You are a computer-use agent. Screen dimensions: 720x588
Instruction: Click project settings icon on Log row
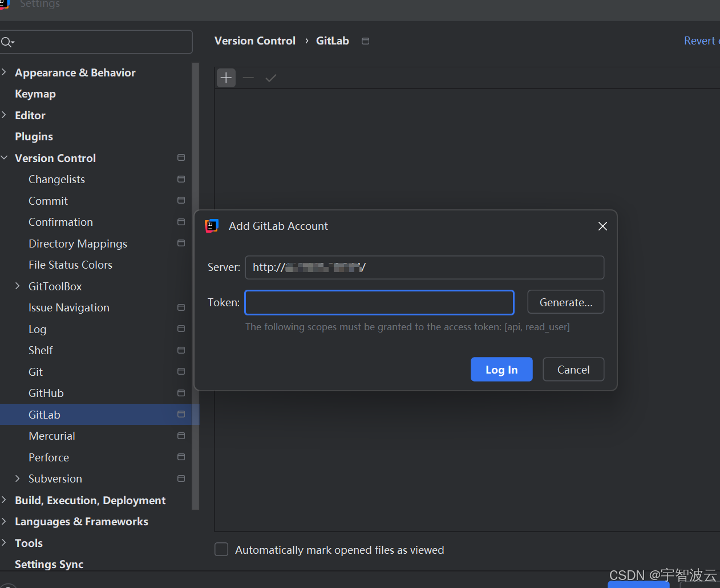(x=181, y=329)
